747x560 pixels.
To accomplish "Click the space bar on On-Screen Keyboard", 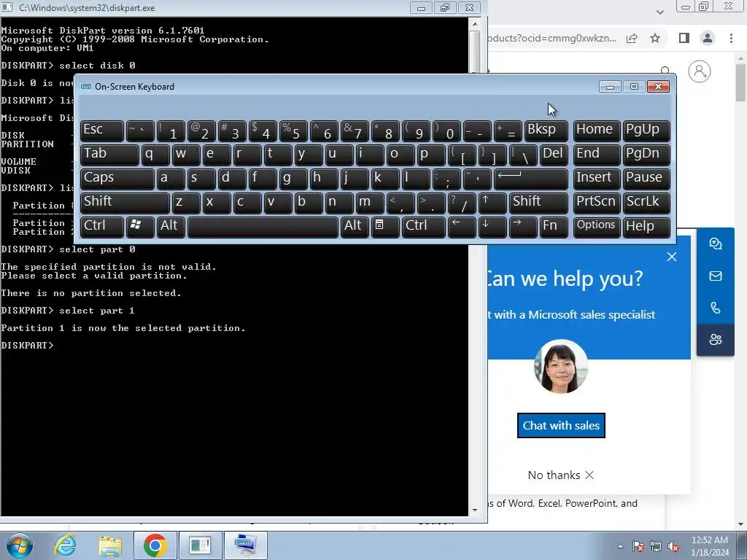I will point(263,227).
